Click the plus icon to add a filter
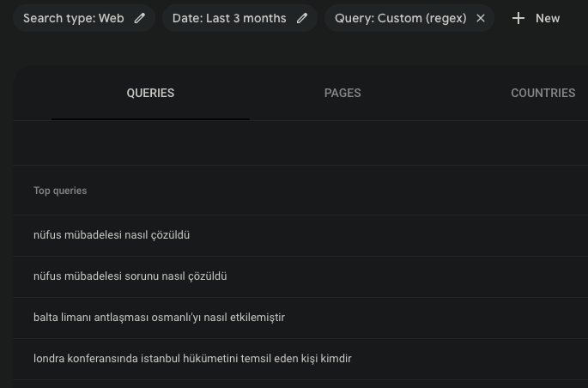This screenshot has height=388, width=588. coord(518,18)
